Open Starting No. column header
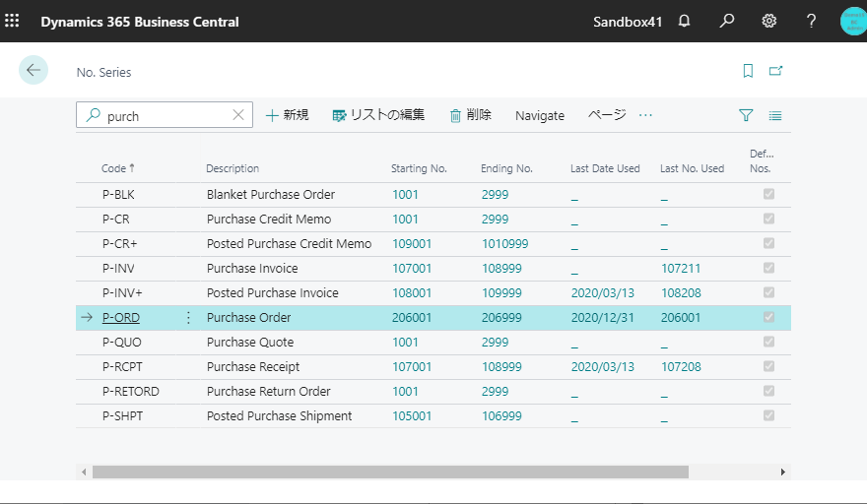Viewport: 867px width, 504px height. tap(419, 168)
